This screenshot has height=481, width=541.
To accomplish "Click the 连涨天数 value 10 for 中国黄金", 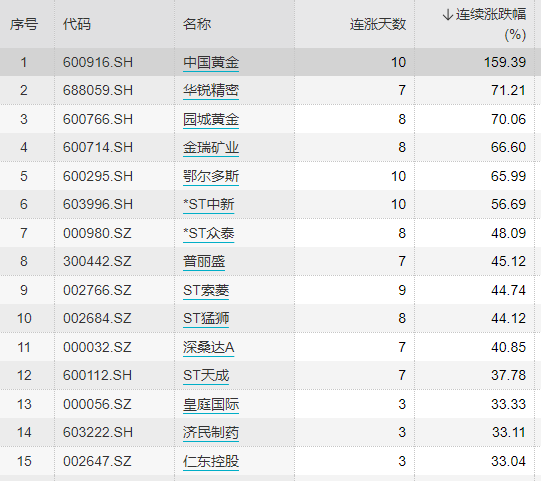I will tap(399, 62).
